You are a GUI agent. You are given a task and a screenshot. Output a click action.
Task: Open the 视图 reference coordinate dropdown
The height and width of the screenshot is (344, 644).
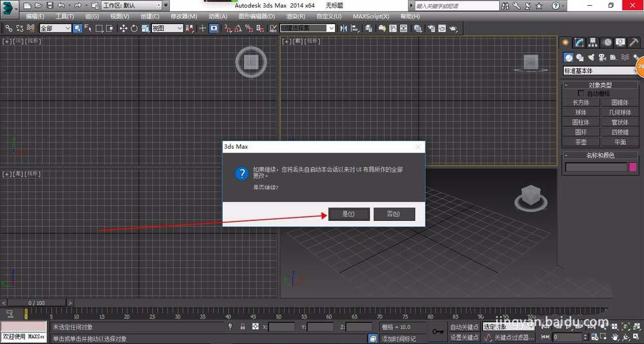coord(167,28)
